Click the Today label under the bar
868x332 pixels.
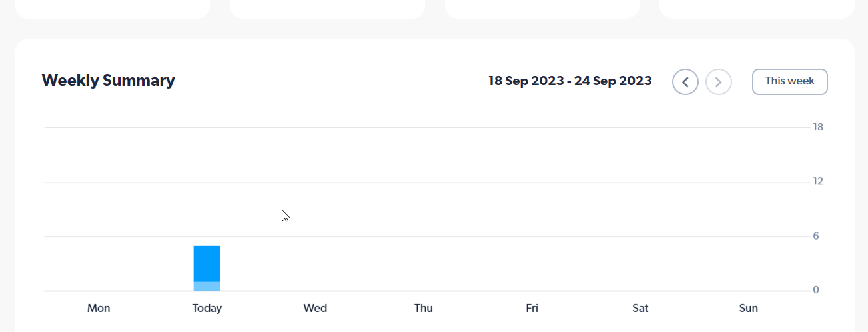pos(207,309)
